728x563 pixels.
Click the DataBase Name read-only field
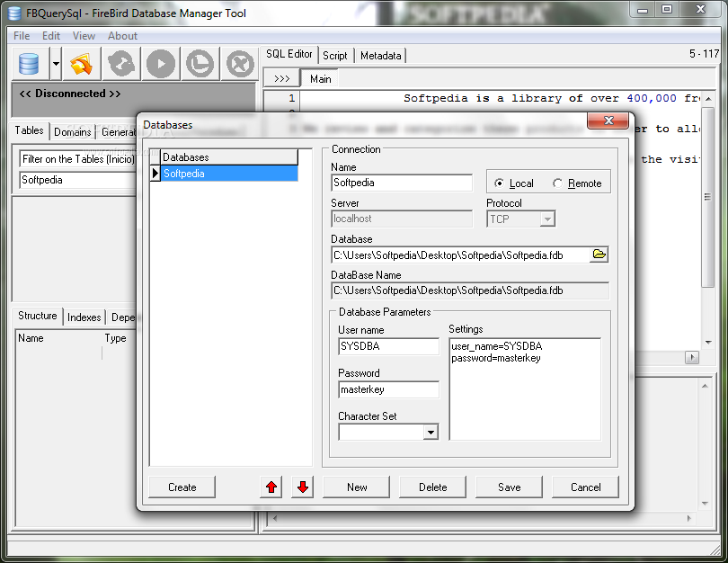tap(470, 290)
